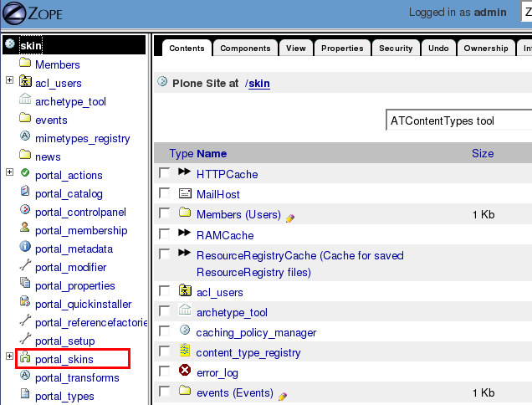Switch to the Contents tab

pos(187,49)
